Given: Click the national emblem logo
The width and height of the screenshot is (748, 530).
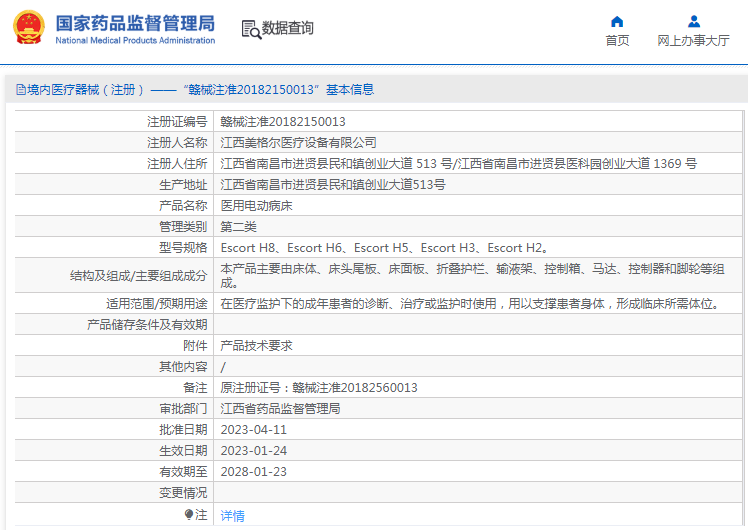Looking at the screenshot, I should [28, 28].
